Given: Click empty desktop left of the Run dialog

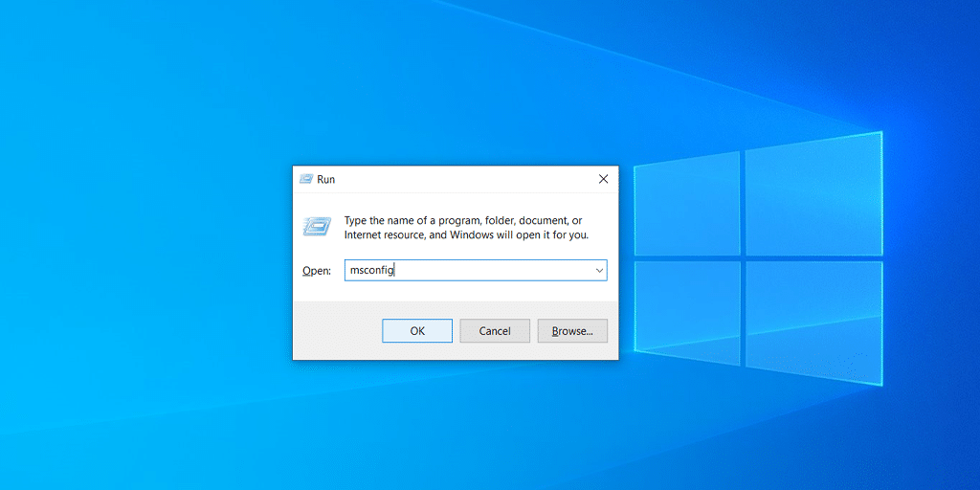Looking at the screenshot, I should (144, 268).
